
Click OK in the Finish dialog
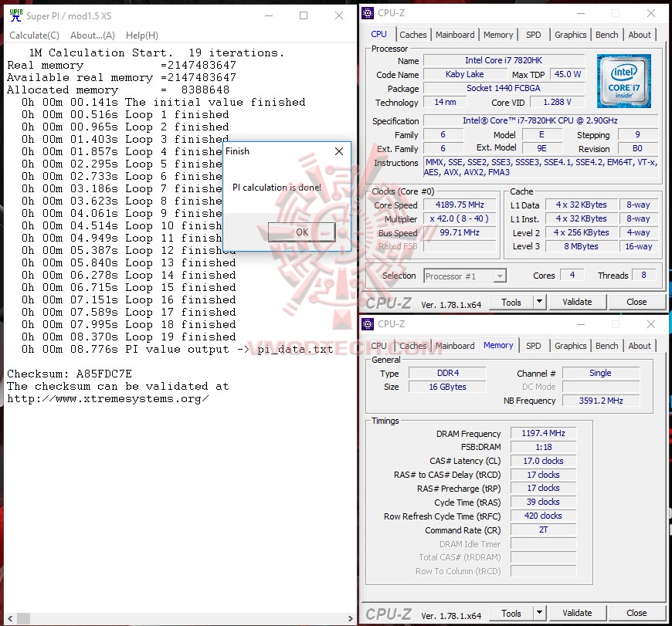pos(302,232)
